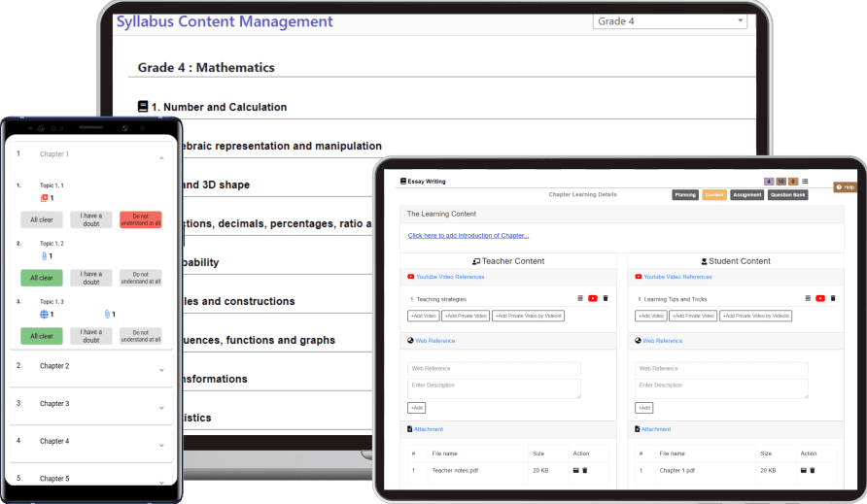The width and height of the screenshot is (867, 504).
Task: Click the YouTube icon beside Student Youtube Video References
Action: (x=638, y=277)
